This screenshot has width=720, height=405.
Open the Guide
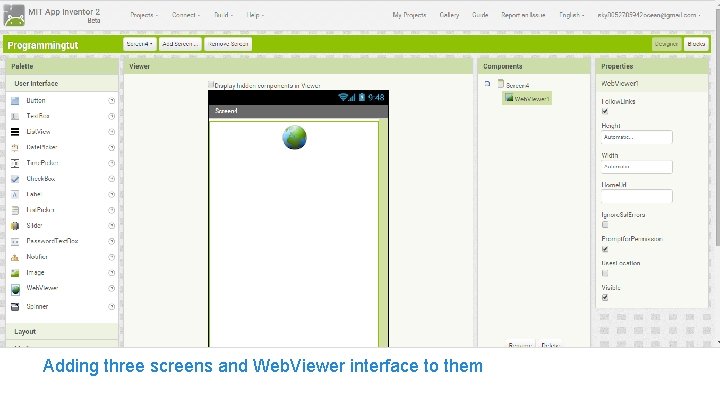click(x=480, y=15)
